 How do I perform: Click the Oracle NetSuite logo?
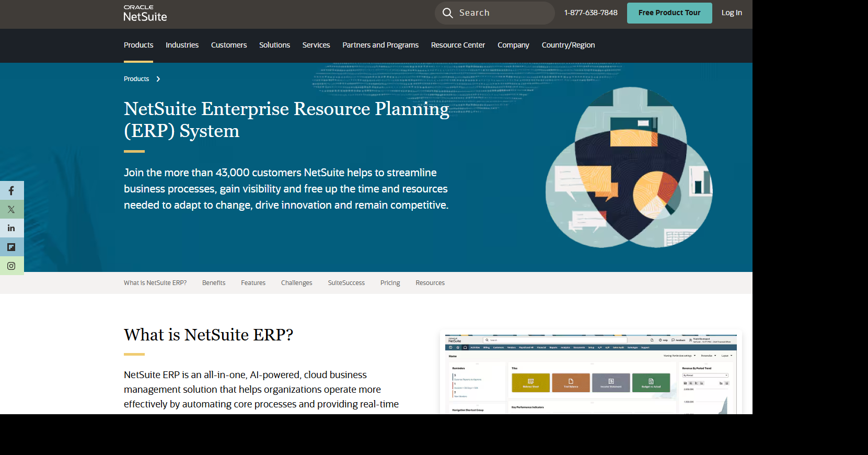click(145, 14)
